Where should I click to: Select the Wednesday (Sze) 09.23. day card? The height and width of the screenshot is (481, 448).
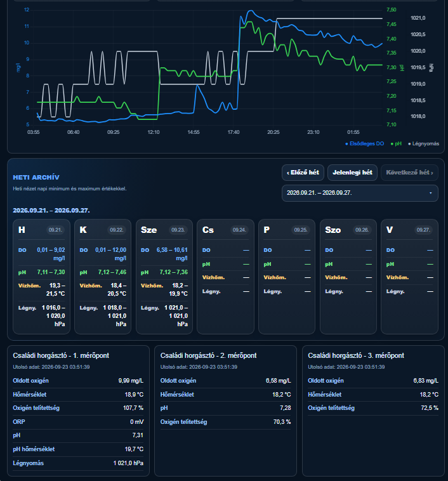click(164, 277)
